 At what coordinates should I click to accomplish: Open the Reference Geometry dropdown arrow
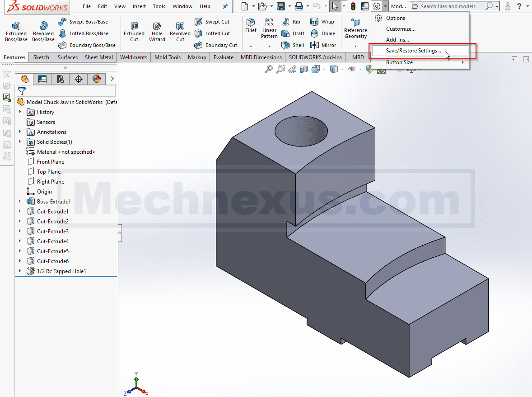coord(355,46)
